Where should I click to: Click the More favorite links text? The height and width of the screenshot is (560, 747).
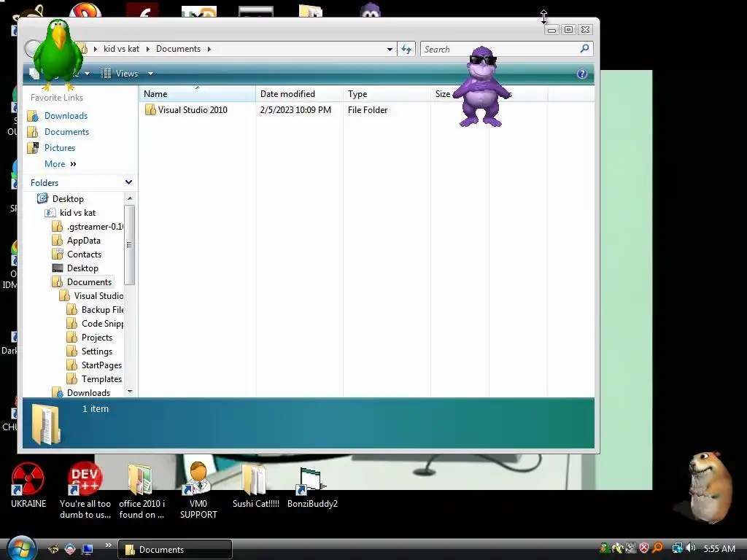(55, 164)
